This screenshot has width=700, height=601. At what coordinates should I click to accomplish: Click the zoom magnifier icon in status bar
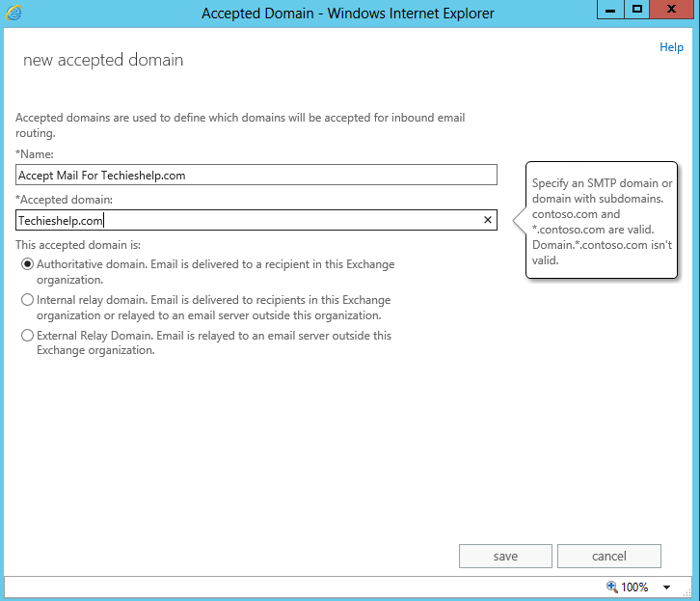coord(611,587)
